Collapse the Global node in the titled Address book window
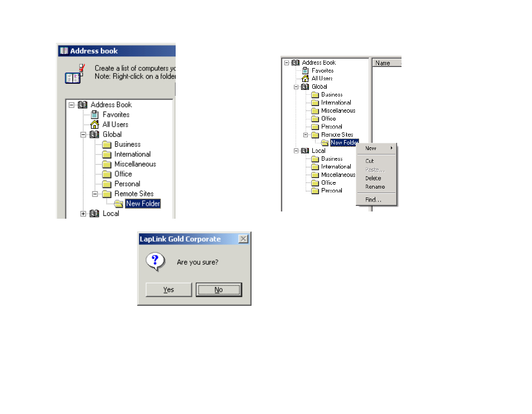532x414 pixels. 83,134
